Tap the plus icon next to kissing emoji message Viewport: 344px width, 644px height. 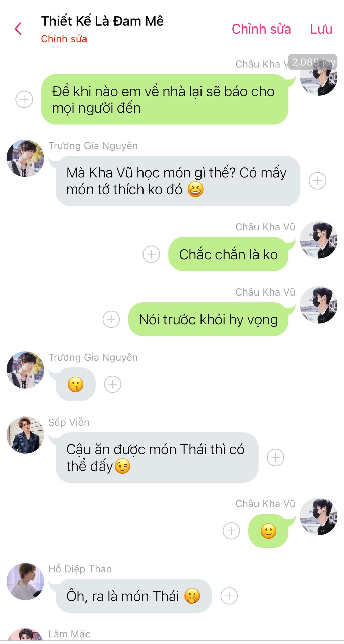(112, 384)
